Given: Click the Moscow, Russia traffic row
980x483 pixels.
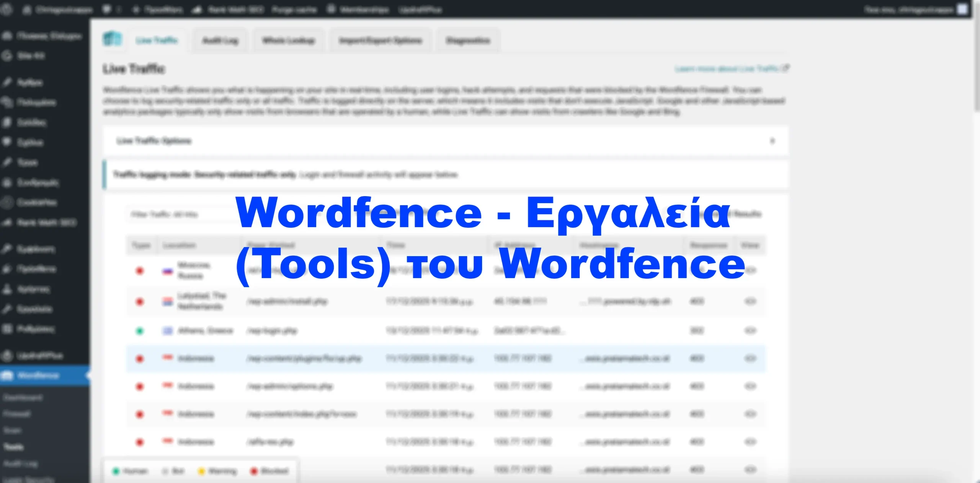Looking at the screenshot, I should (x=446, y=271).
